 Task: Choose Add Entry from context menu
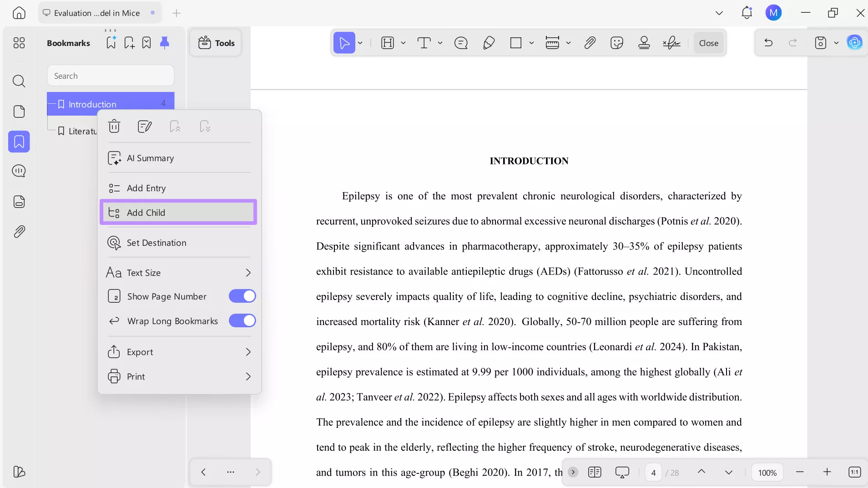(x=179, y=188)
